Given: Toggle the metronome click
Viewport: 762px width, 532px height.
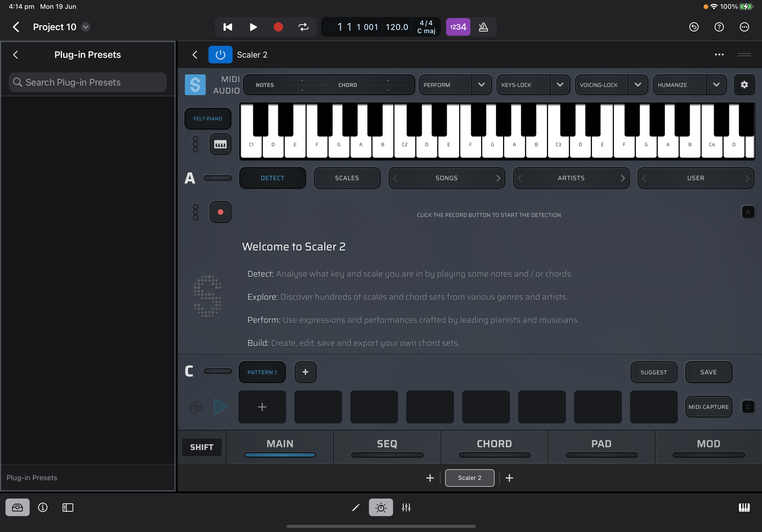Looking at the screenshot, I should click(483, 27).
